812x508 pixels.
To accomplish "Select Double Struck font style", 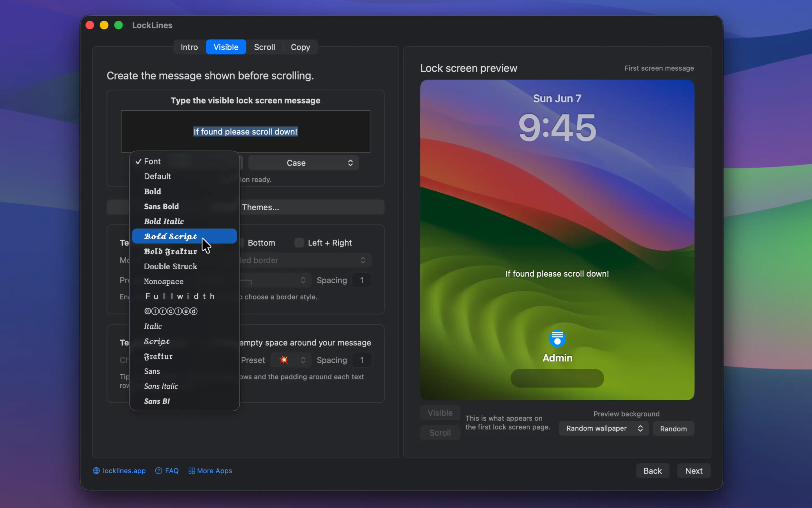I will 184,266.
